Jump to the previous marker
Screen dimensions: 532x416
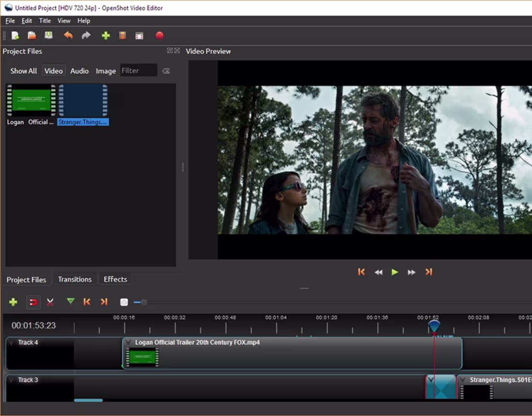point(87,302)
